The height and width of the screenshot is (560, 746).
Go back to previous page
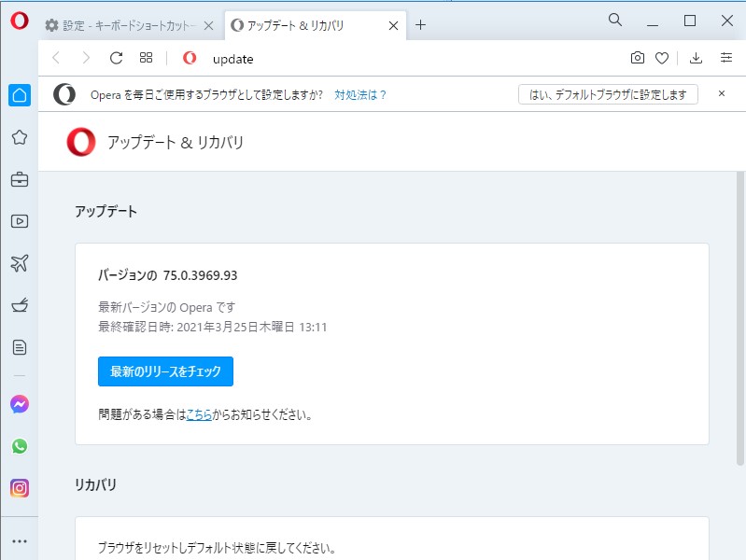[x=56, y=58]
